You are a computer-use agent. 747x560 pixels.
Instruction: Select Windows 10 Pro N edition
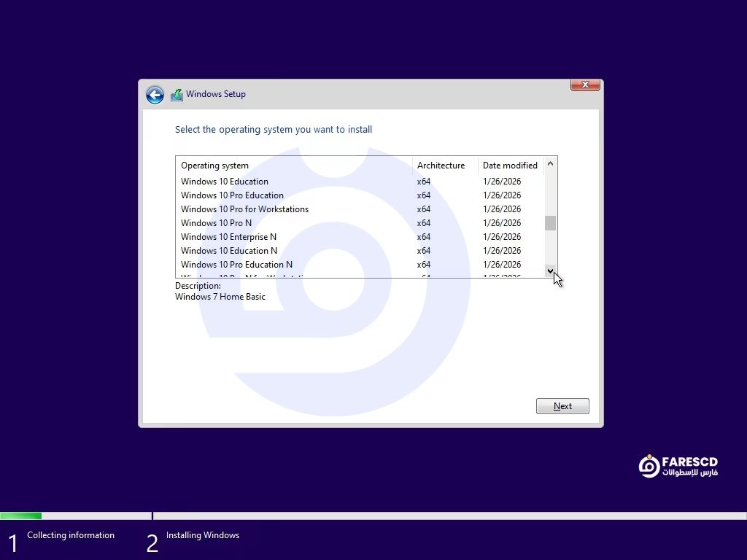point(216,223)
